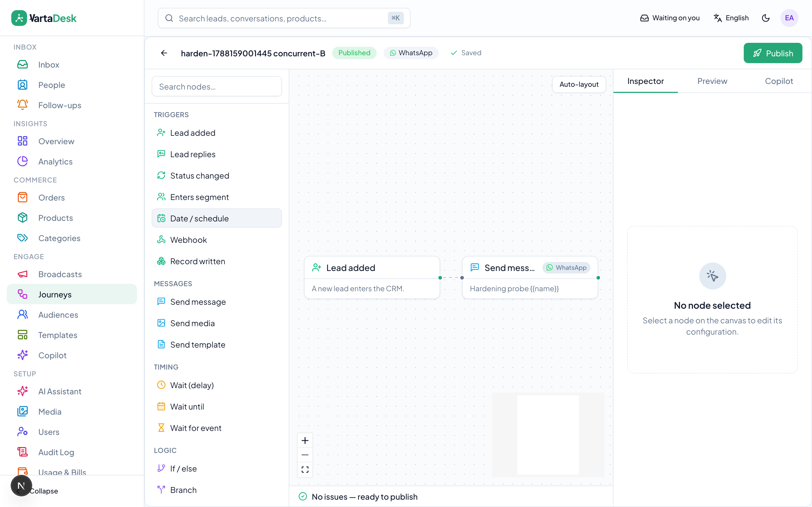Open the EA user avatar menu
Image resolution: width=812 pixels, height=507 pixels.
click(x=789, y=18)
